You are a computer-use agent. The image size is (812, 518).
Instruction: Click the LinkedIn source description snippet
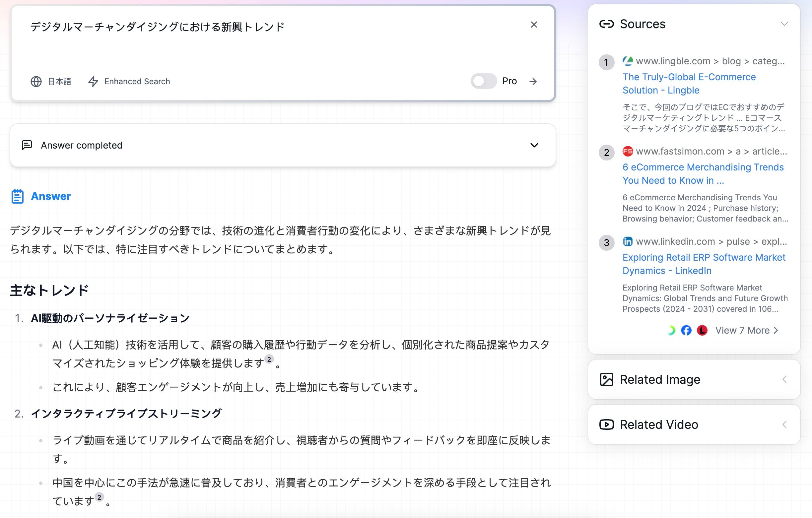[x=705, y=298]
